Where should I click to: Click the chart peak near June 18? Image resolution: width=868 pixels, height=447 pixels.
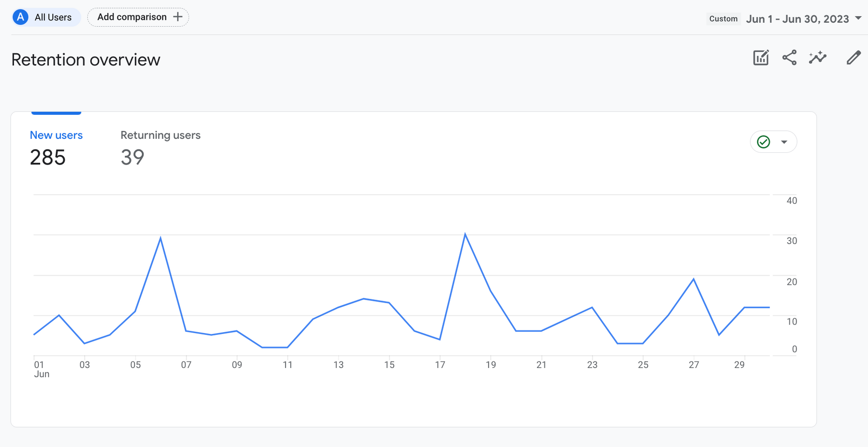tap(465, 234)
